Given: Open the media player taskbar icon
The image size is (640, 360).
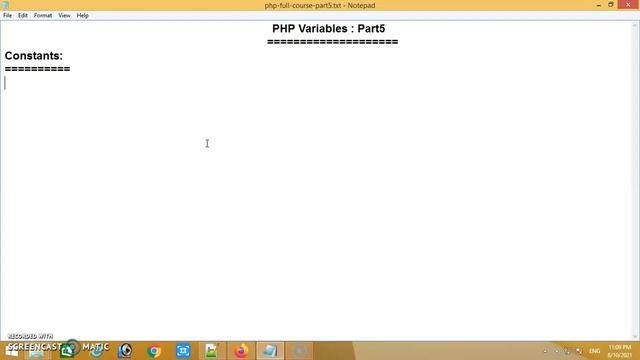Looking at the screenshot, I should click(x=125, y=351).
